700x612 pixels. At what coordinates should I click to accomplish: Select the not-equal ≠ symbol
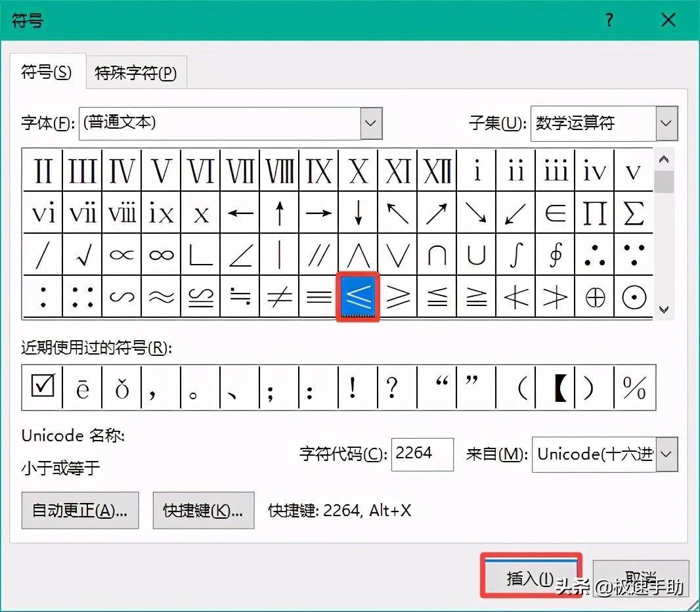[x=279, y=297]
